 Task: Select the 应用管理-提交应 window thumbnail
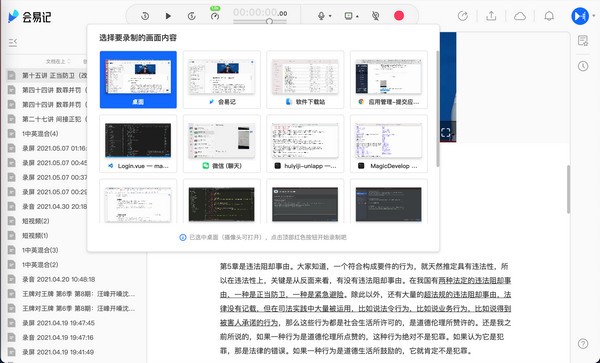[x=388, y=80]
